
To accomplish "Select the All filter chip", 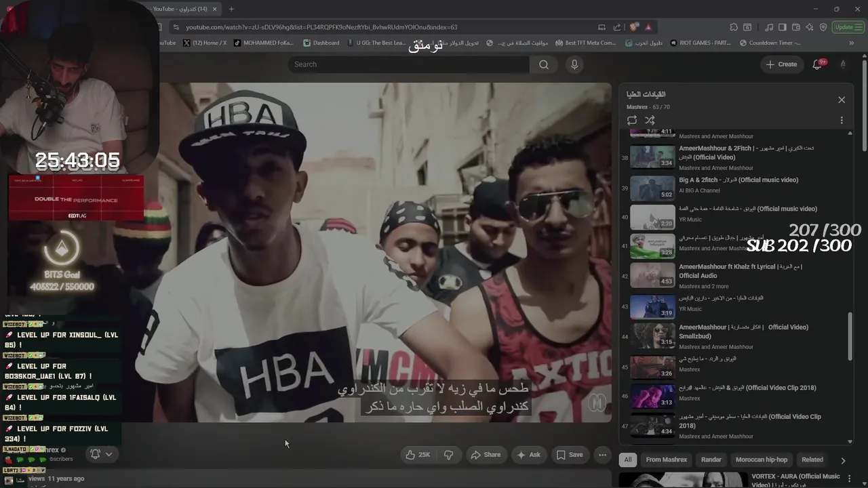I will click(628, 460).
